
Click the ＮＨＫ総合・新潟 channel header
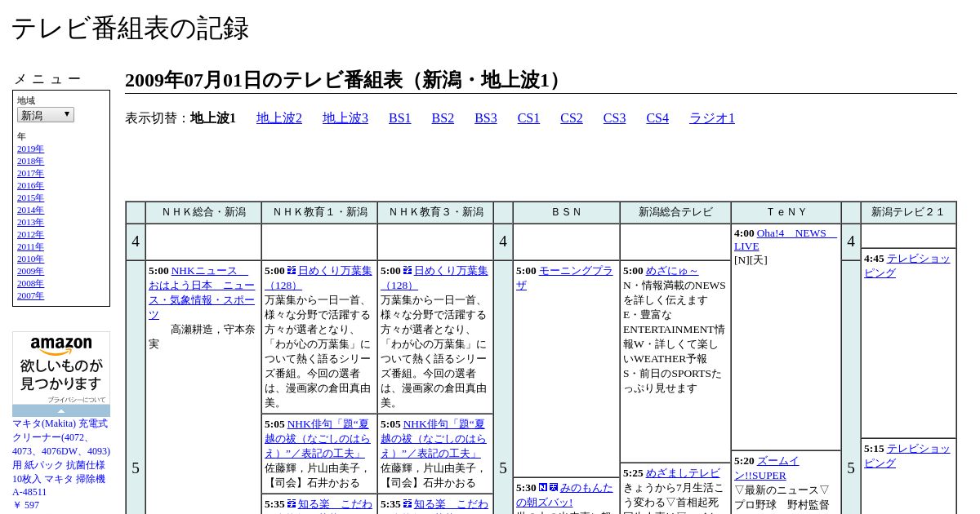pos(203,212)
